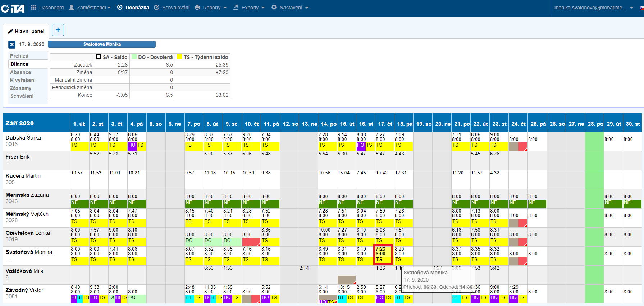Open the Nastavení settings menu

click(x=290, y=8)
